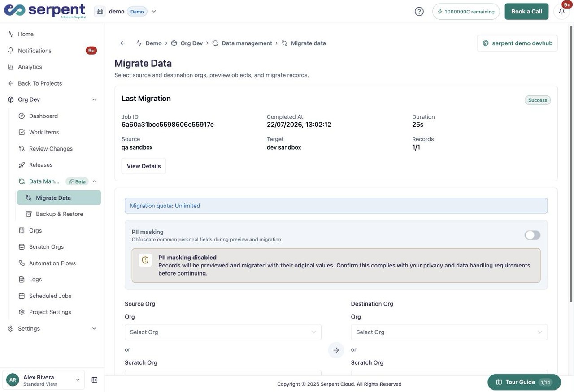This screenshot has width=574, height=392.
Task: Expand the Settings sidebar section
Action: [x=94, y=329]
